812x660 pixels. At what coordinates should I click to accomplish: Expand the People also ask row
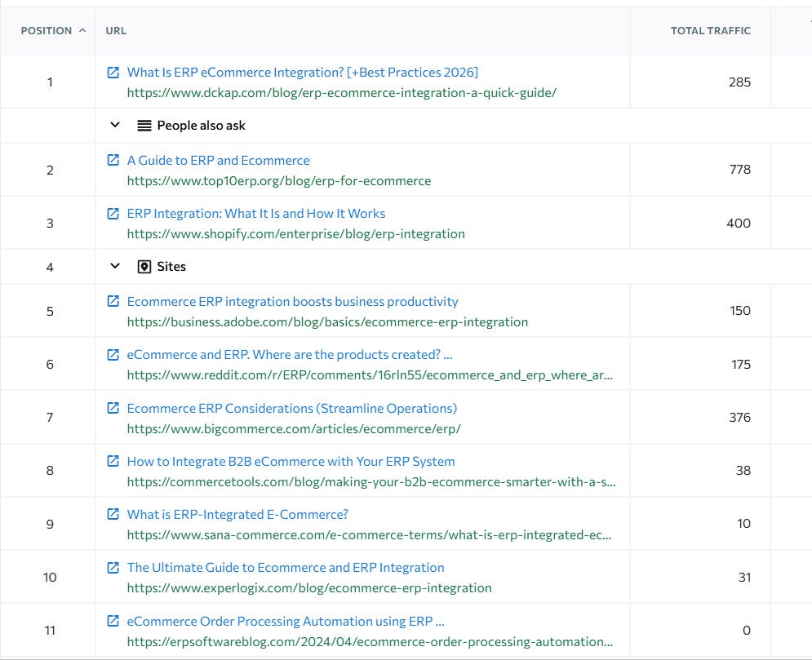(115, 126)
